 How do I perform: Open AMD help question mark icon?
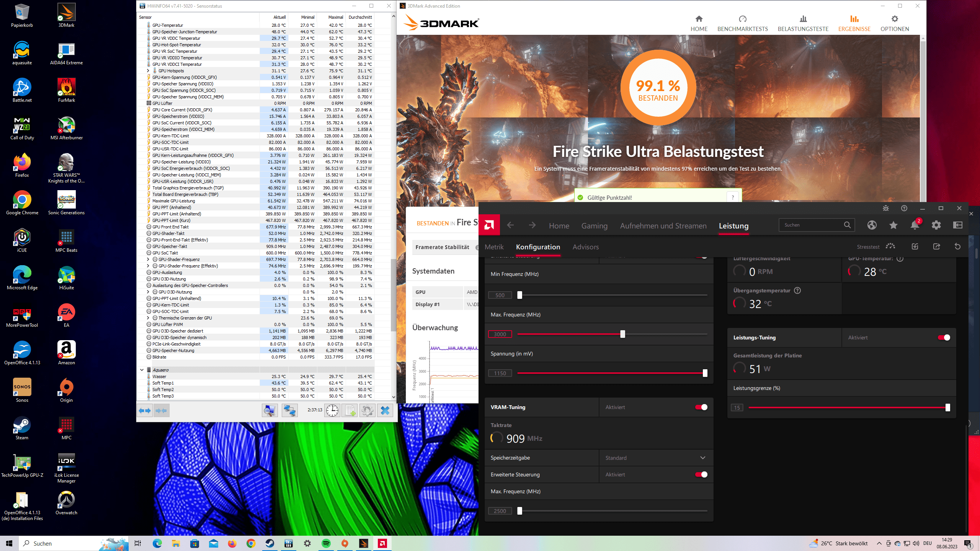click(904, 208)
